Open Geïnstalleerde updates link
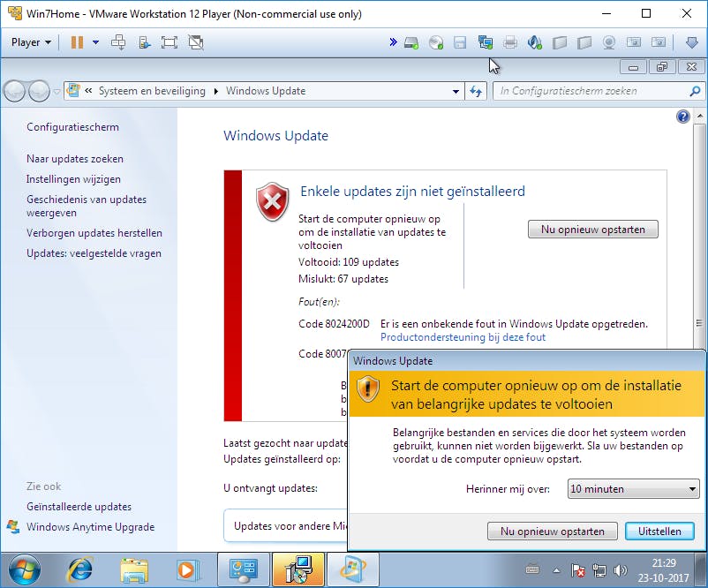 [x=79, y=506]
